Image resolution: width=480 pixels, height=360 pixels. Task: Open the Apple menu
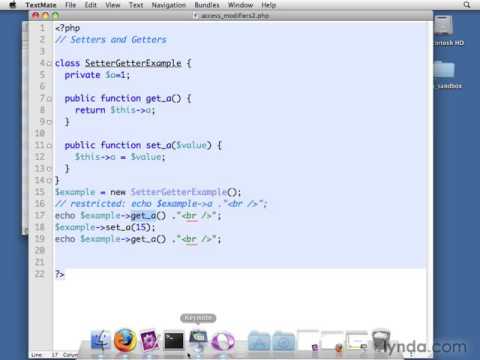pyautogui.click(x=12, y=5)
